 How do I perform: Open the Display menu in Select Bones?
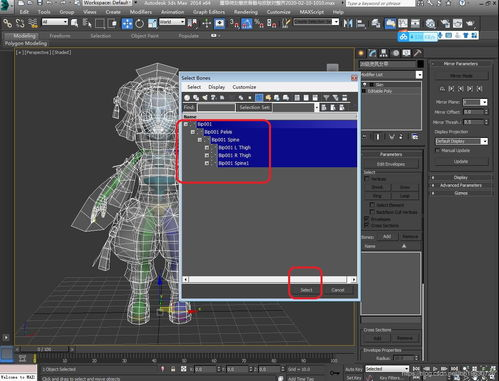tap(217, 87)
